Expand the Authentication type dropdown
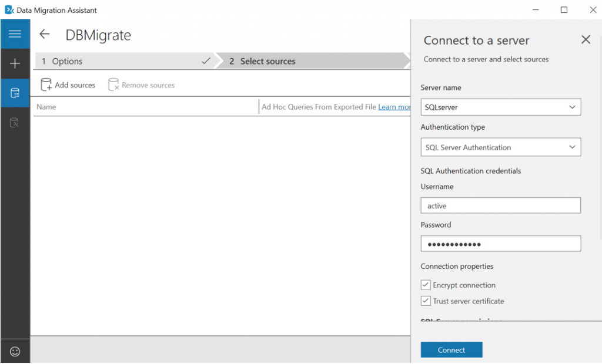The width and height of the screenshot is (602, 364). tap(573, 147)
